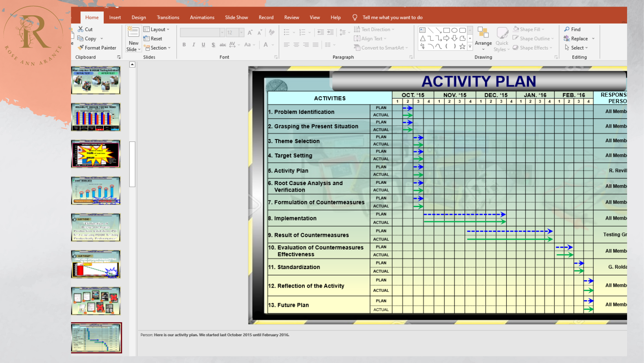
Task: Switch to the Insert tab
Action: [x=115, y=18]
